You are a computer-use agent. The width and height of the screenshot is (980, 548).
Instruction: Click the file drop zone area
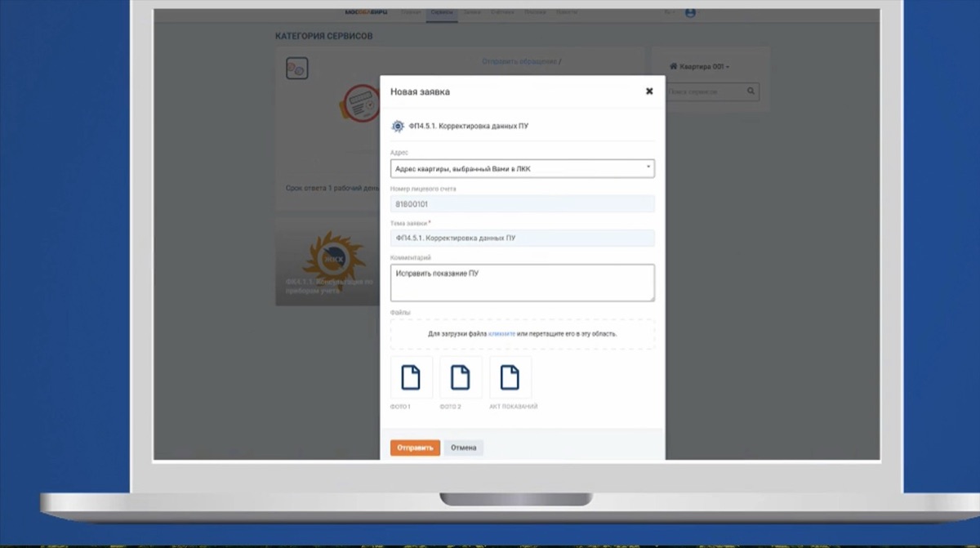pyautogui.click(x=523, y=334)
